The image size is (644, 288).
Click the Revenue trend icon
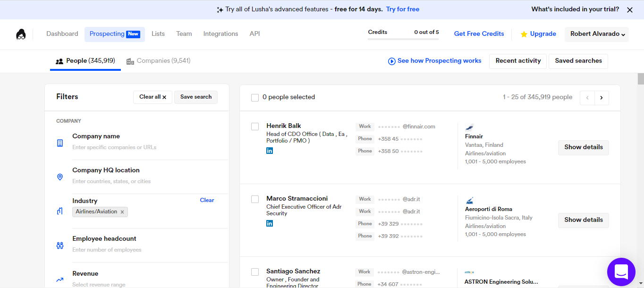click(x=60, y=280)
